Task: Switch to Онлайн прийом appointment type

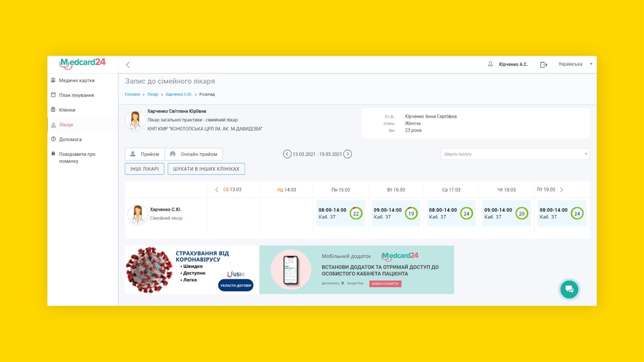Action: tap(194, 154)
